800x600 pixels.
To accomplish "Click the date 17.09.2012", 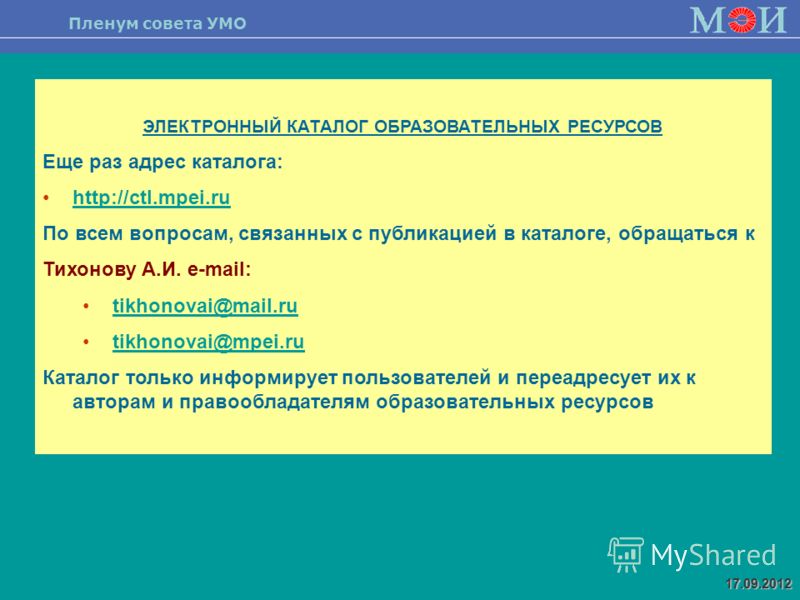I will pyautogui.click(x=759, y=583).
